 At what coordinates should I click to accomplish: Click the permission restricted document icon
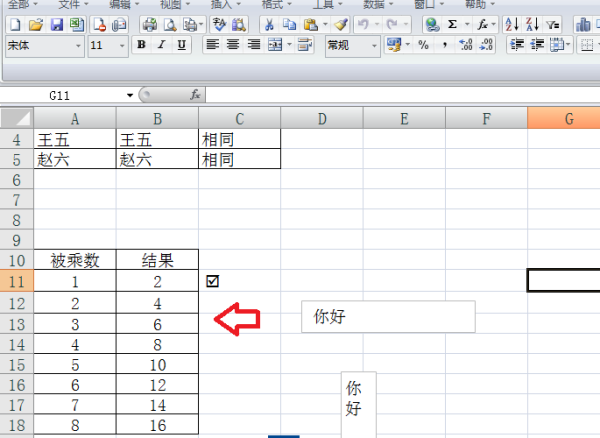pos(99,25)
